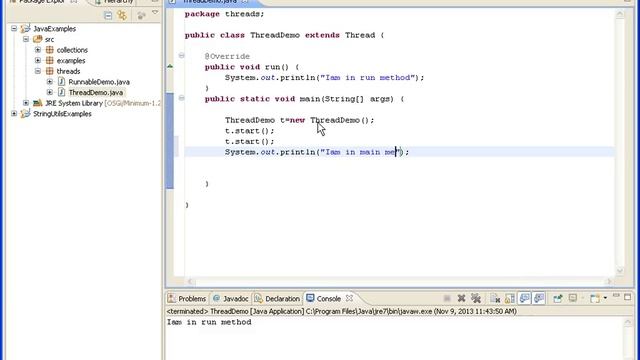Expand the examples package

[38, 60]
